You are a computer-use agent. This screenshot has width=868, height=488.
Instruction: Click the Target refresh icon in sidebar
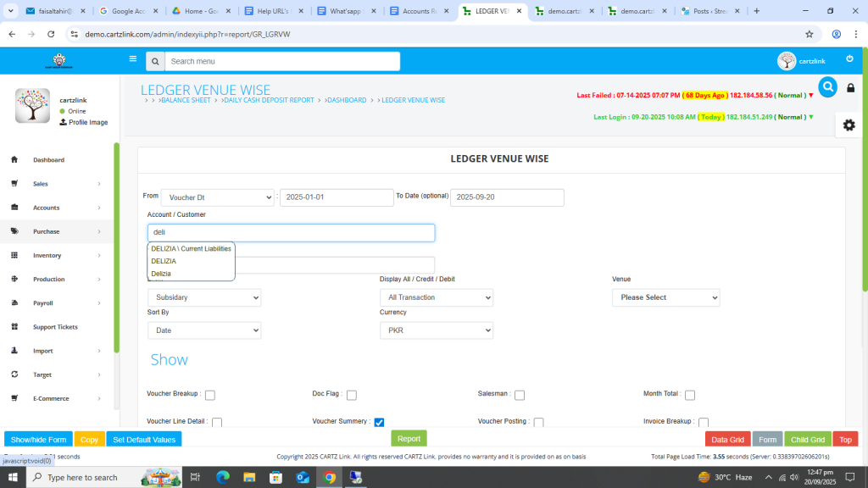[x=14, y=374]
